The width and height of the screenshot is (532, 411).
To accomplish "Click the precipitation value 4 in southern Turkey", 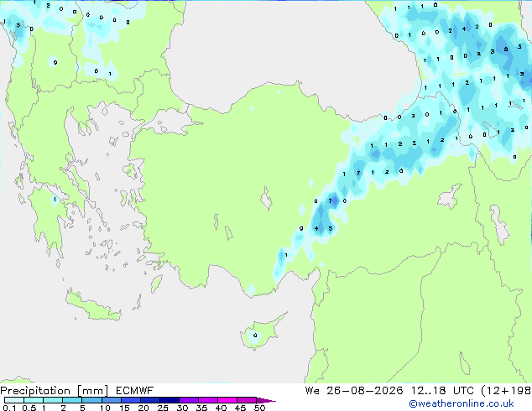I will (x=316, y=228).
